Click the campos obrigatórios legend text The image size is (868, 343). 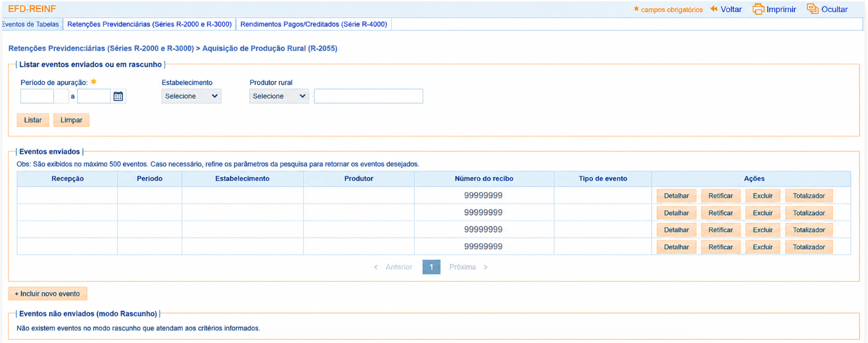(672, 10)
